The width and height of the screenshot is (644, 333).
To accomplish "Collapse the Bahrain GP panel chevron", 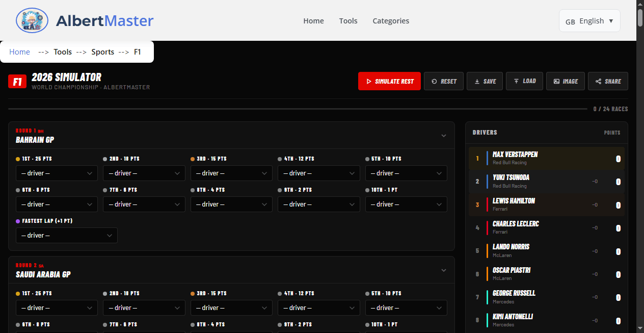I will coord(443,135).
